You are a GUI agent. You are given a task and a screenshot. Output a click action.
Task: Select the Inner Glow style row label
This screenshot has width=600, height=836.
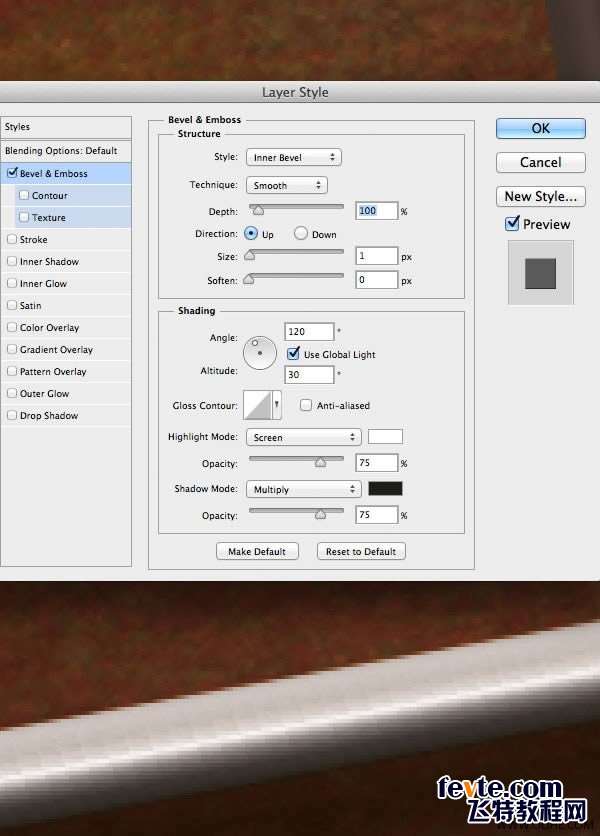43,284
